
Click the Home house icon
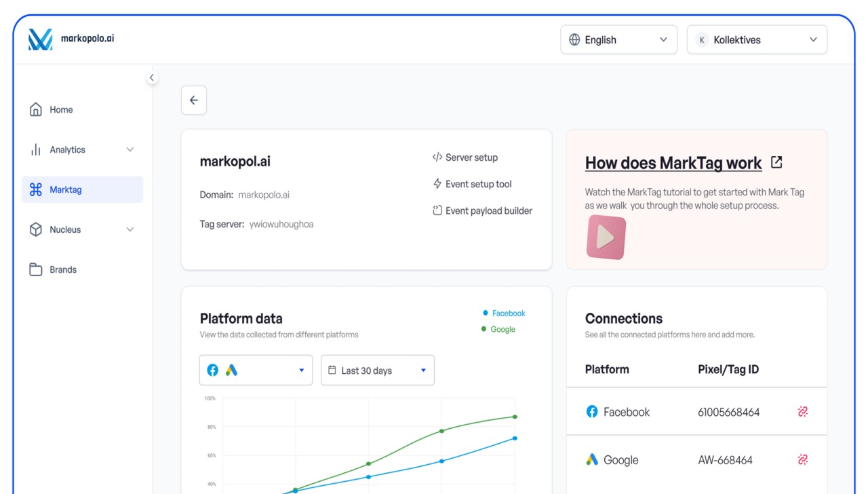(x=36, y=109)
